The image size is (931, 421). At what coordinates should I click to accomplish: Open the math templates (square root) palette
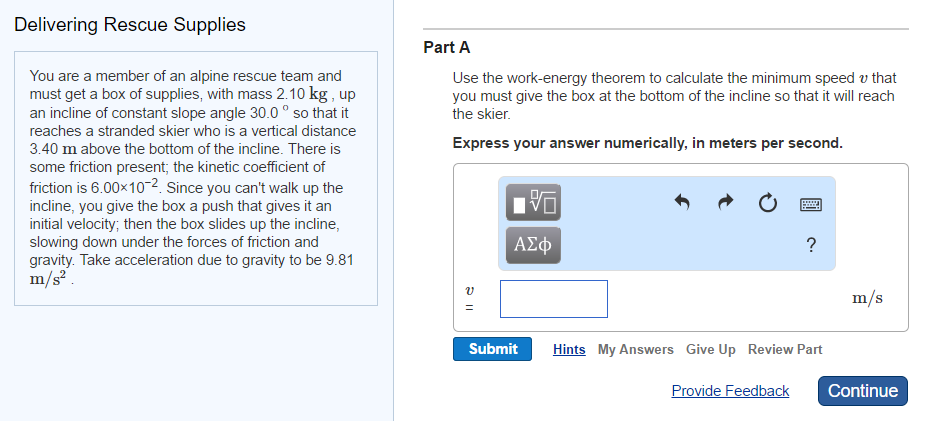click(x=533, y=203)
